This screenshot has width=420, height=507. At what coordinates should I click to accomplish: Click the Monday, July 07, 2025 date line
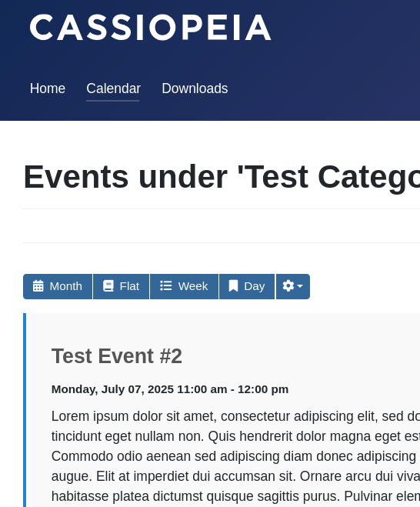(170, 389)
